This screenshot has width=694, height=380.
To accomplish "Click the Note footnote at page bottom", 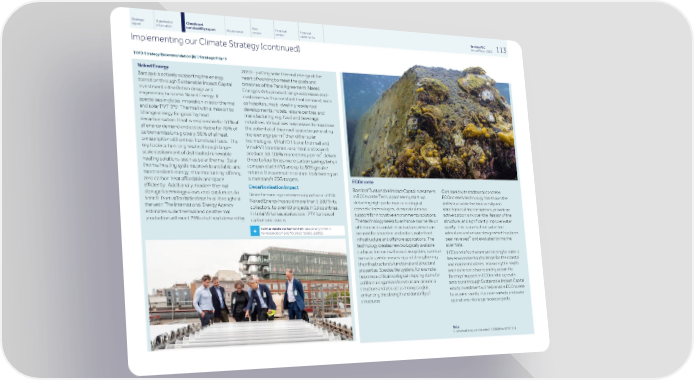I will (x=484, y=328).
